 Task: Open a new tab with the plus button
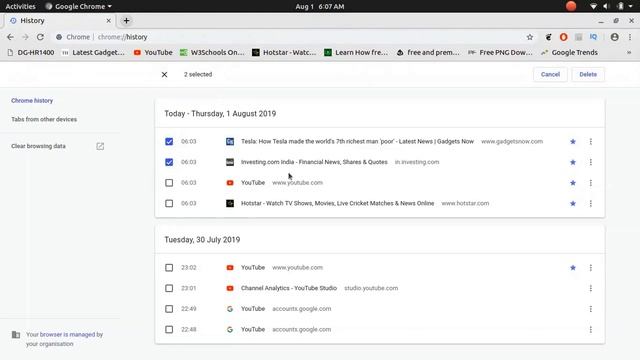click(127, 20)
